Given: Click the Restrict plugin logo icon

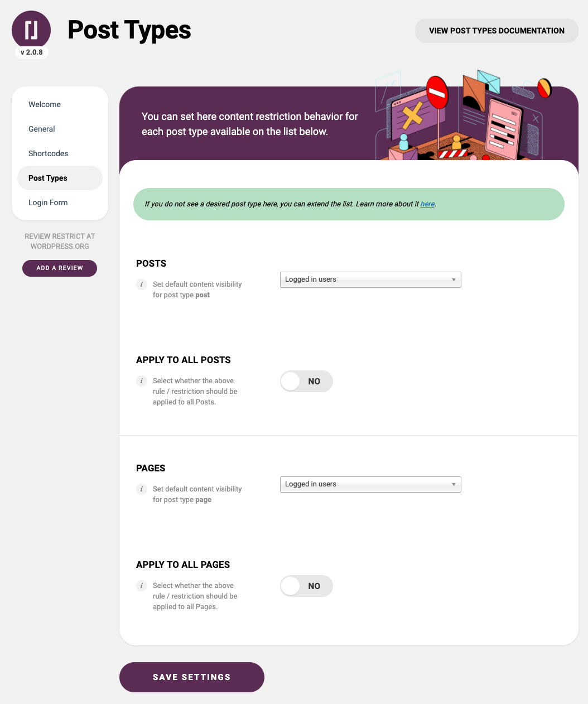Looking at the screenshot, I should coord(31,30).
